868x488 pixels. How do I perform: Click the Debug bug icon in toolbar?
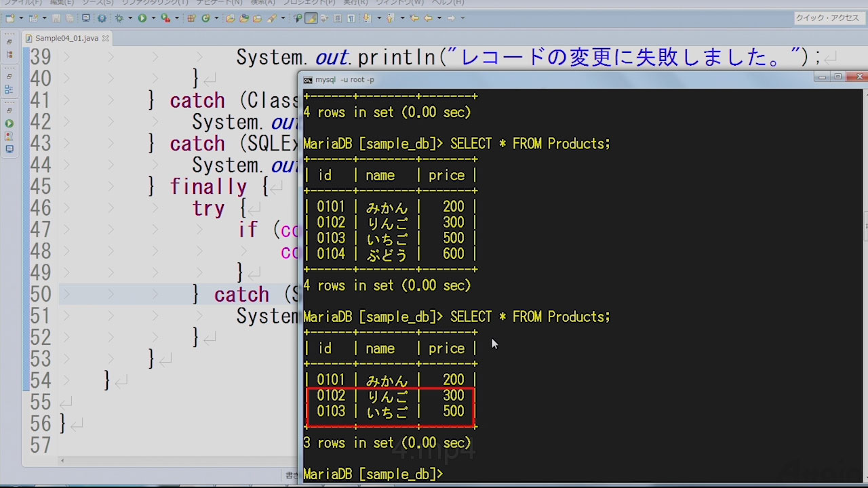[119, 18]
